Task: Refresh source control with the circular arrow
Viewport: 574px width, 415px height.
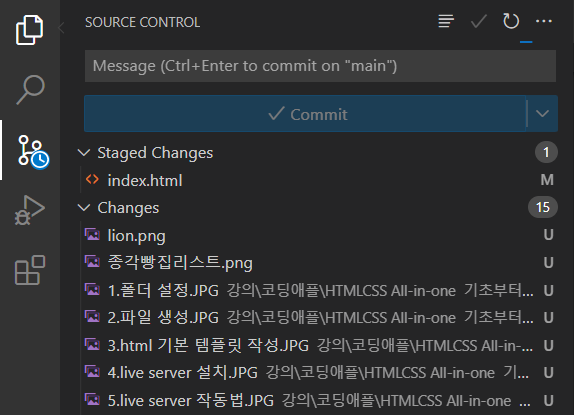Action: (511, 21)
